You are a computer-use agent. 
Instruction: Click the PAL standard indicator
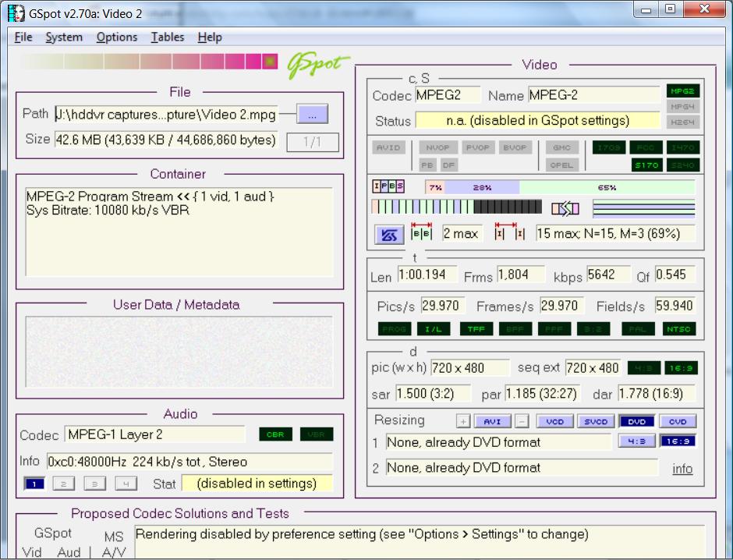(x=638, y=329)
